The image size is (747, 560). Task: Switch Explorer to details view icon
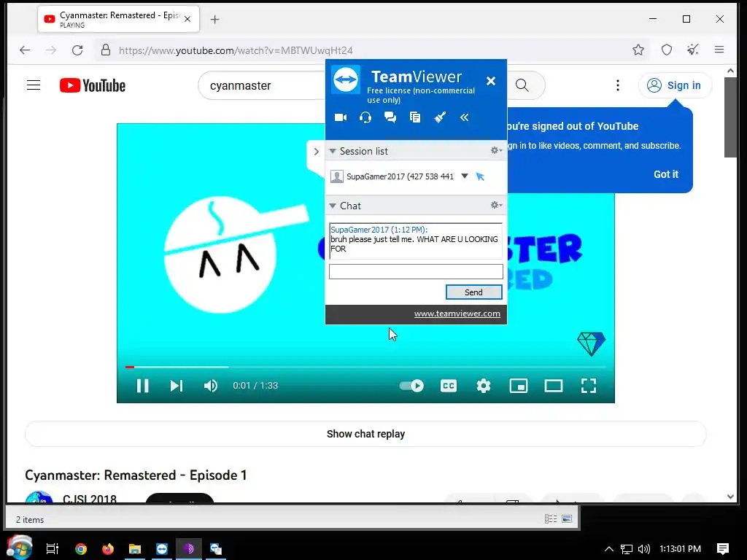click(x=551, y=519)
